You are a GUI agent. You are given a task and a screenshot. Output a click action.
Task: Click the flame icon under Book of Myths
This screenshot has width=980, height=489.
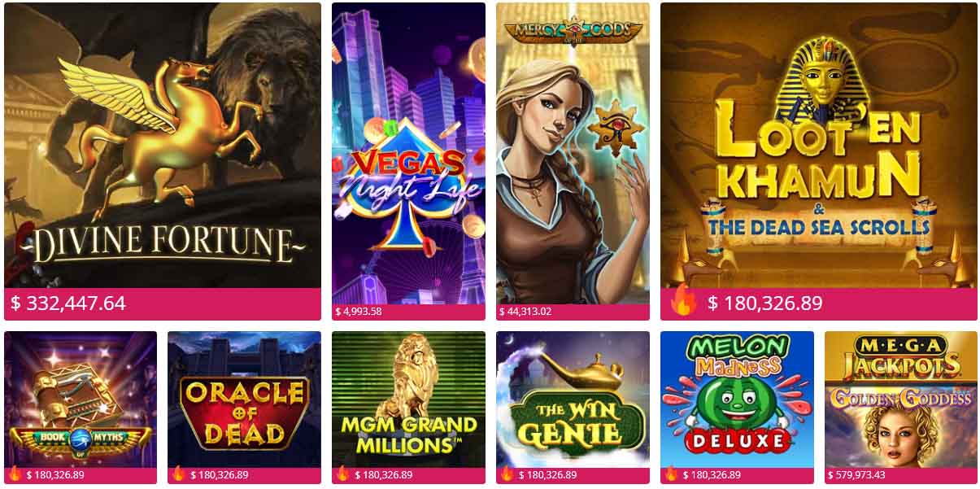[x=14, y=474]
